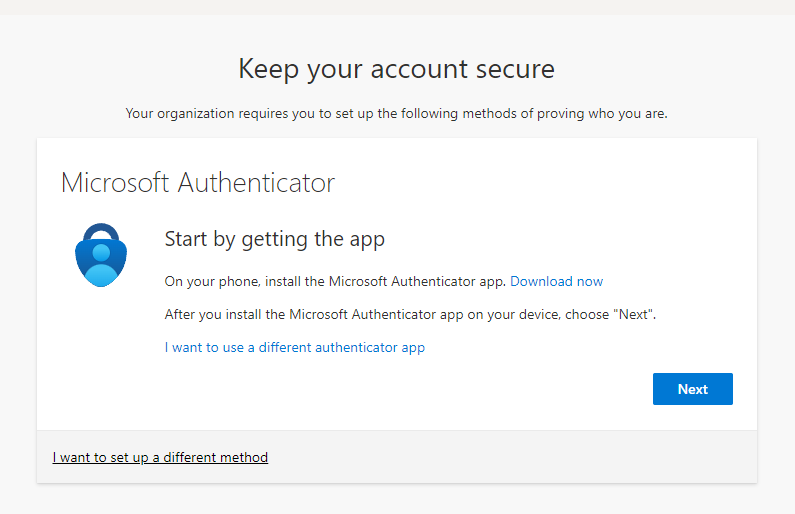The height and width of the screenshot is (514, 795).
Task: Click the padlock shackle atop the Authenticator logo
Action: (x=101, y=232)
